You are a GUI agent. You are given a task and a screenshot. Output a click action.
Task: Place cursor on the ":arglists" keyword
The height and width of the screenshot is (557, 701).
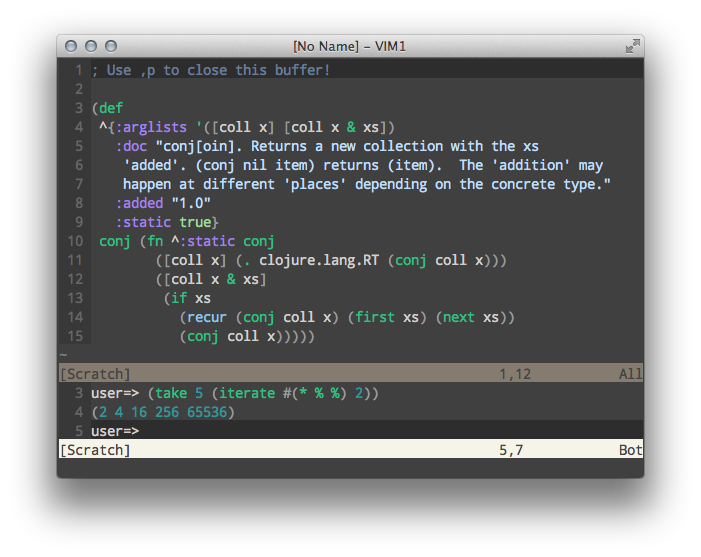pyautogui.click(x=143, y=127)
